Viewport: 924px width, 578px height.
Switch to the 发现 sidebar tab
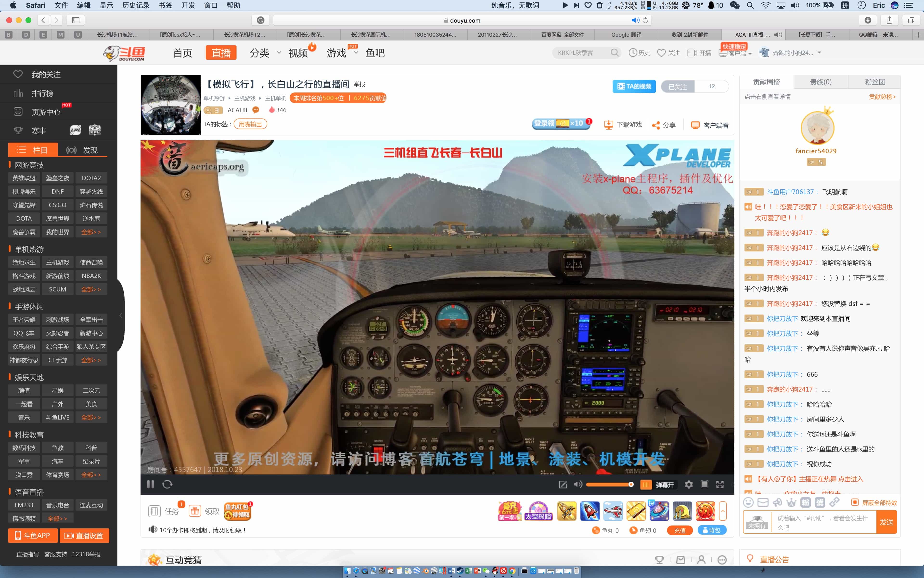click(83, 150)
